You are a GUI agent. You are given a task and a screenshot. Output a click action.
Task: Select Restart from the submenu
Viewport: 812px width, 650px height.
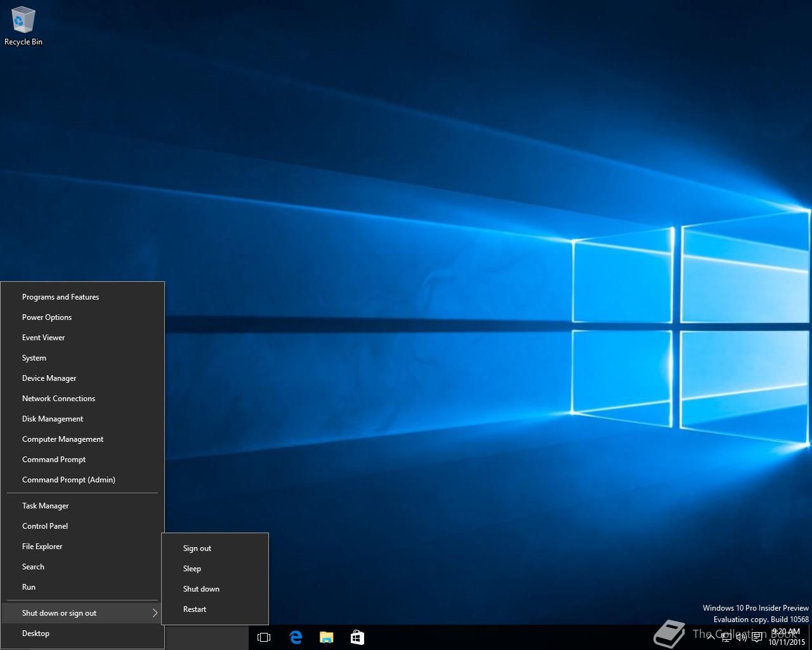[x=195, y=609]
